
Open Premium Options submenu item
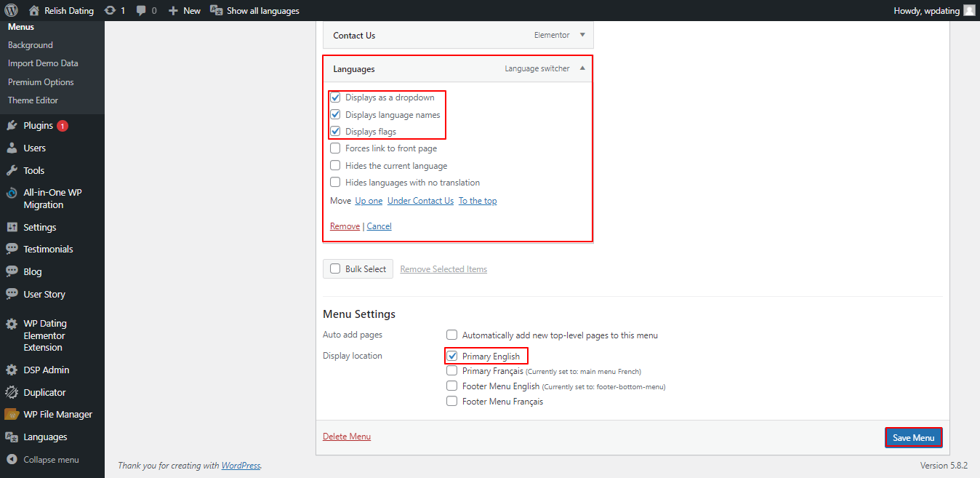coord(41,82)
